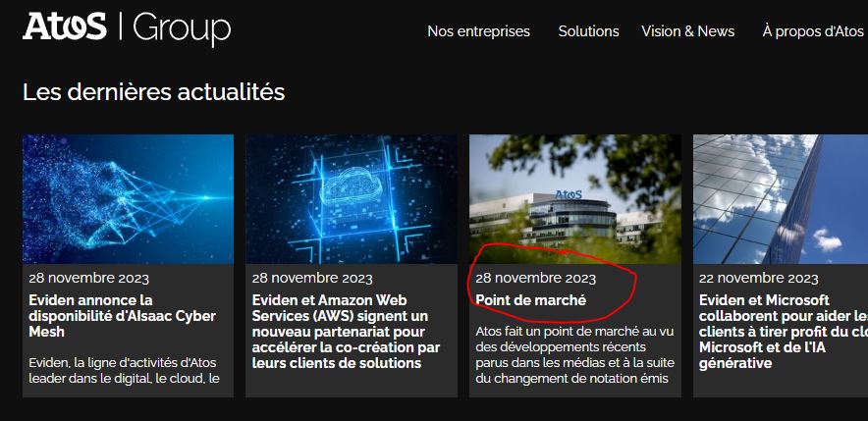Open the Atos building photo thumbnail
868x421 pixels.
575,199
